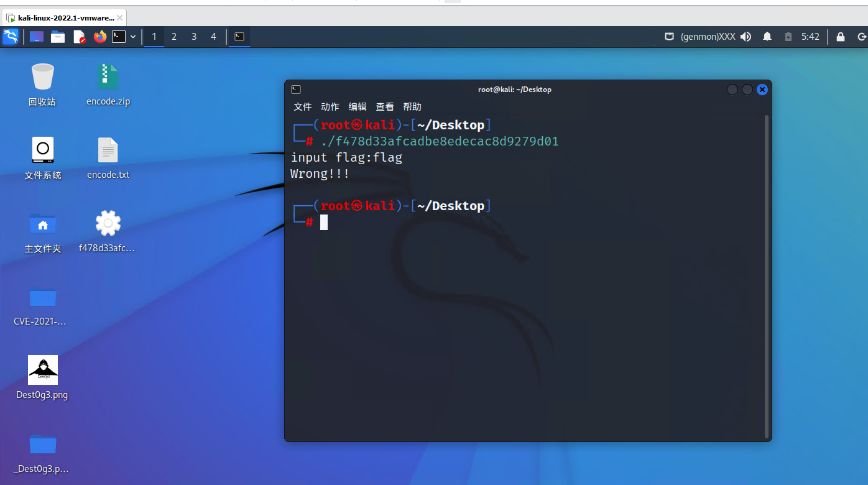Viewport: 868px width, 485px height.
Task: Open the notifications bell icon
Action: pyautogui.click(x=767, y=37)
